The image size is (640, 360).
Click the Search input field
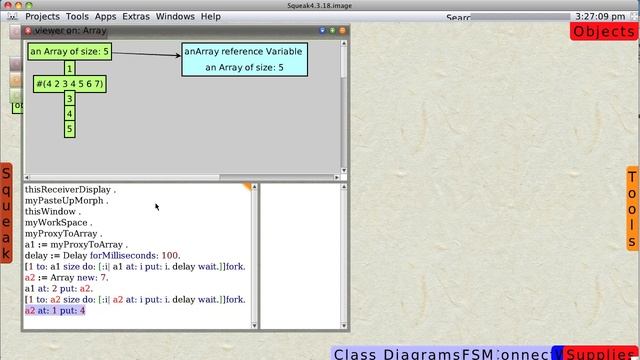pos(520,17)
